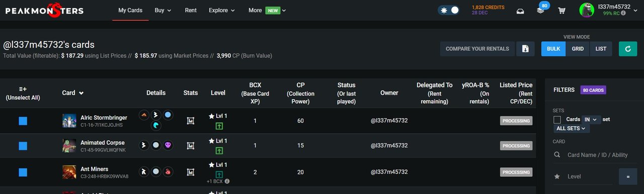The width and height of the screenshot is (644, 194).
Task: Open the Explore menu
Action: tap(222, 10)
